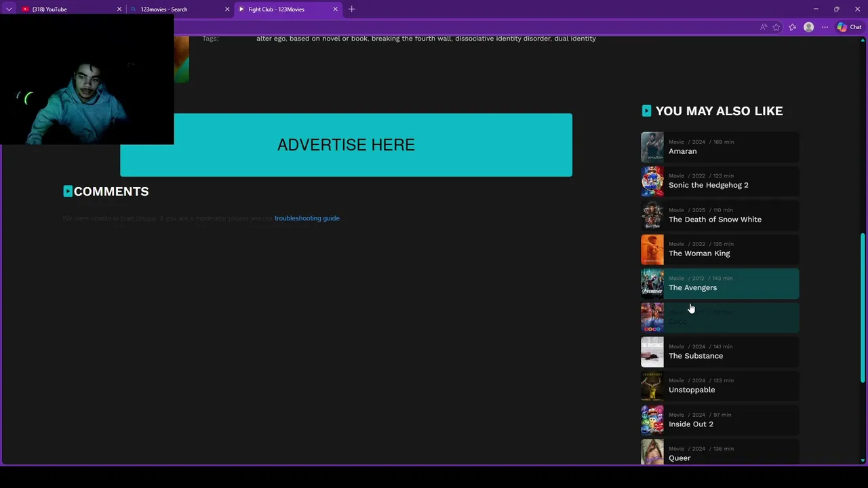Open the Queer movie title

679,458
